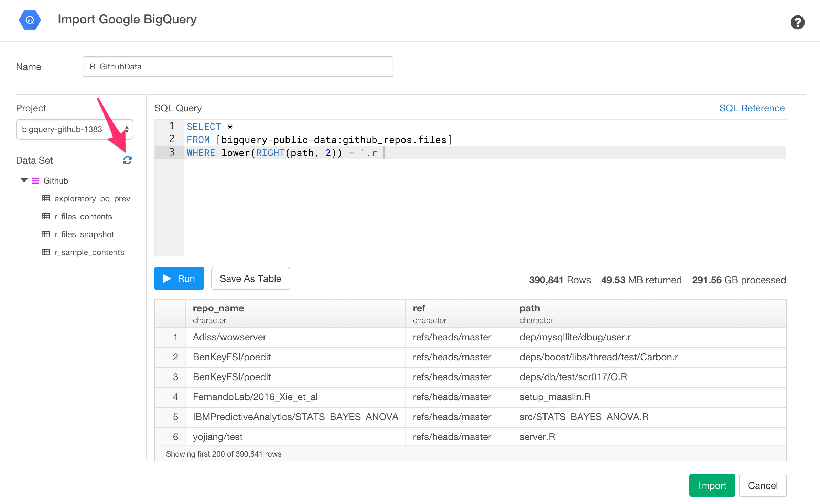
Task: Click the magenta list icon next to Github
Action: (35, 180)
